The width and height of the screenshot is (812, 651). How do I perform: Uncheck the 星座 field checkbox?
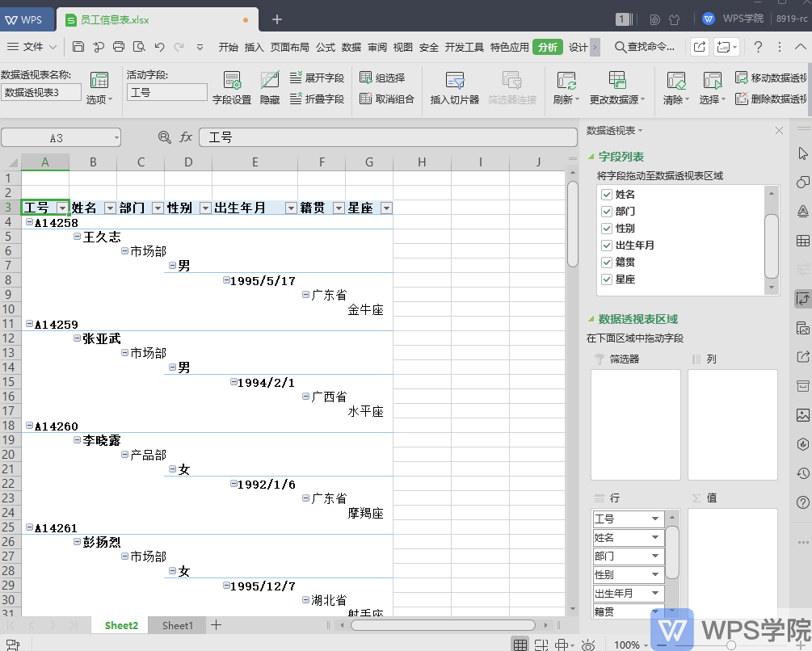(x=607, y=279)
